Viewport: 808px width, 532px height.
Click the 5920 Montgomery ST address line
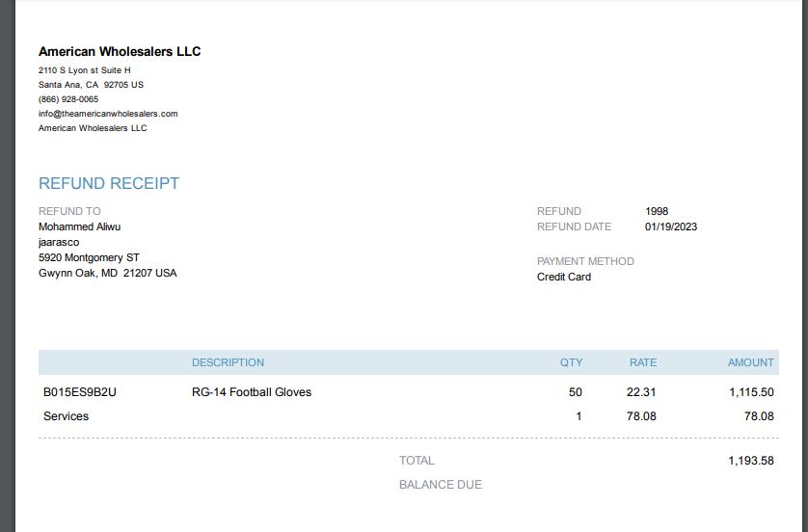[89, 257]
